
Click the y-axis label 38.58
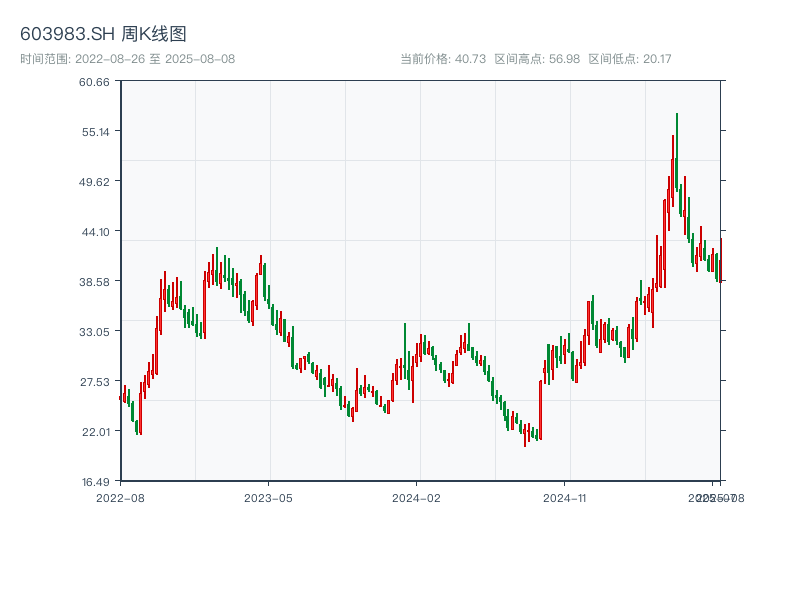pos(94,282)
